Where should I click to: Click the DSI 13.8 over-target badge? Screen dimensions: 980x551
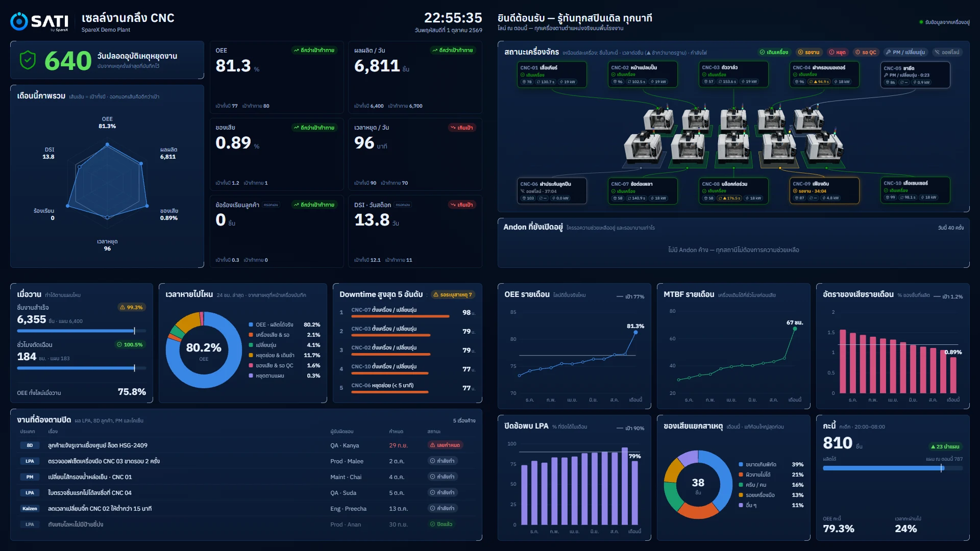point(462,205)
